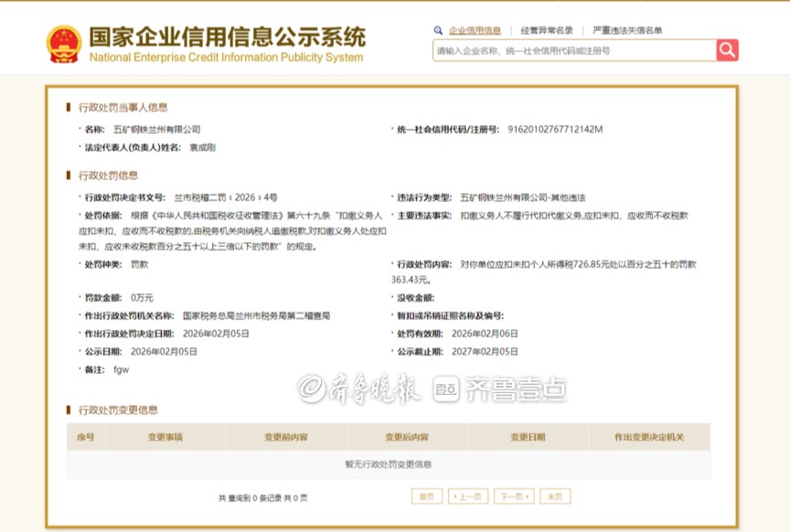790x532 pixels.
Task: Go to first page with 首页 button
Action: [x=425, y=496]
